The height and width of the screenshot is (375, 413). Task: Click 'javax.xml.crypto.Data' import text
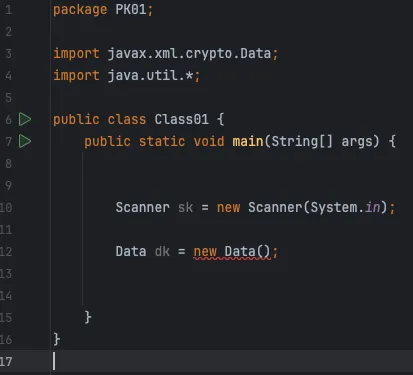[x=189, y=54]
